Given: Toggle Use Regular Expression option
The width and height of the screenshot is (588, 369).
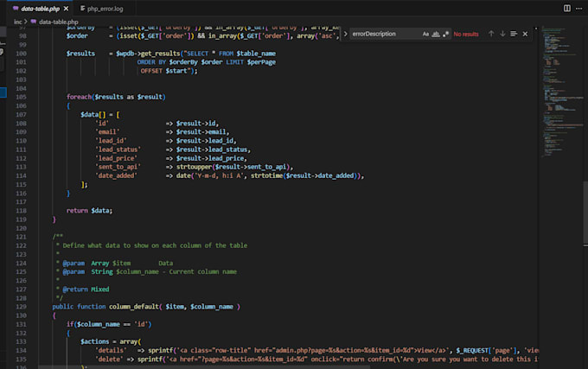Looking at the screenshot, I should (x=445, y=34).
